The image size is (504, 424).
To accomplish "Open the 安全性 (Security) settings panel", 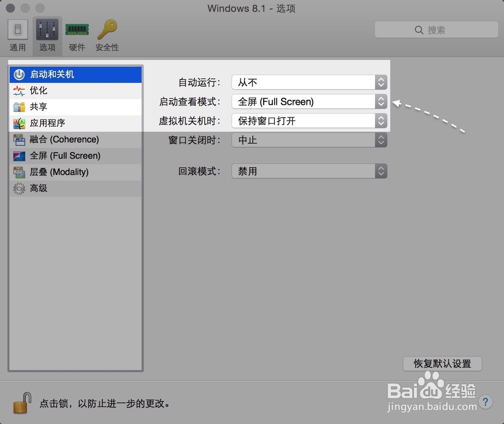I will click(x=107, y=34).
